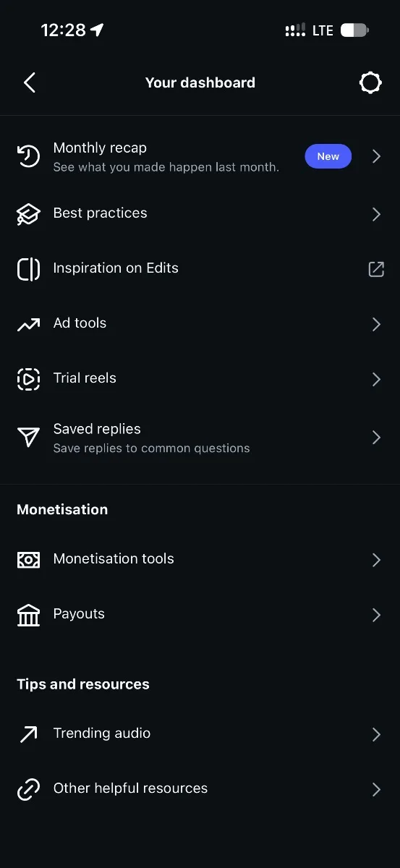Screen dimensions: 400x868
Task: Tap the Ad tools trending arrow icon
Action: point(28,325)
